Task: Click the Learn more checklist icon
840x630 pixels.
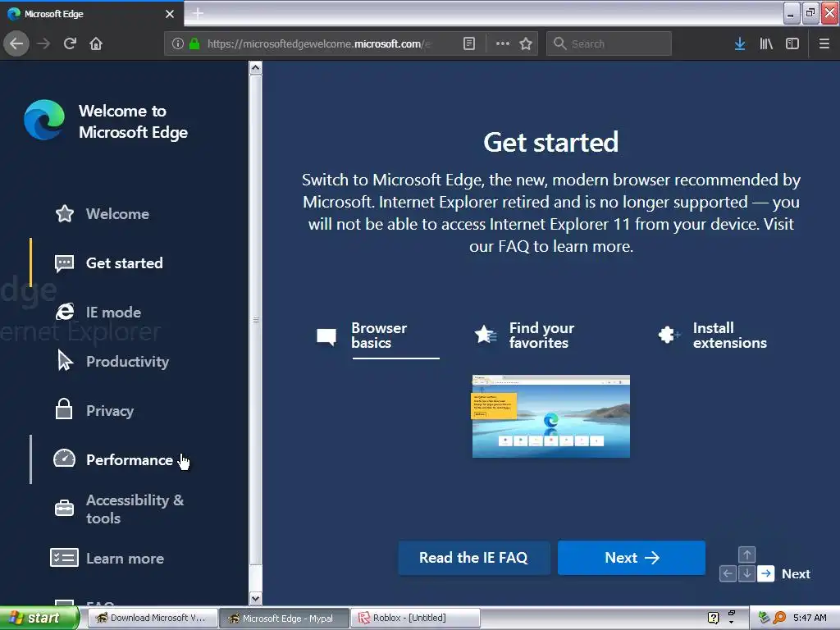Action: click(64, 558)
